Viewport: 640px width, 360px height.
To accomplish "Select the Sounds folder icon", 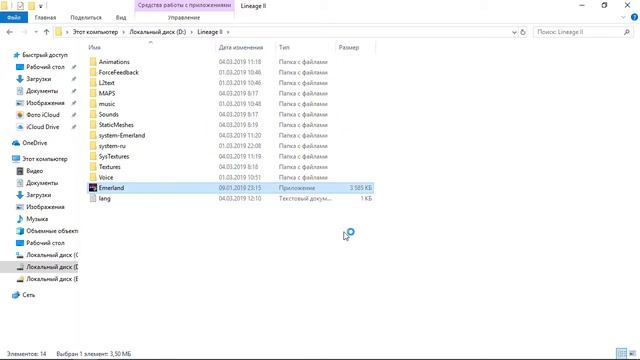I will tap(93, 114).
